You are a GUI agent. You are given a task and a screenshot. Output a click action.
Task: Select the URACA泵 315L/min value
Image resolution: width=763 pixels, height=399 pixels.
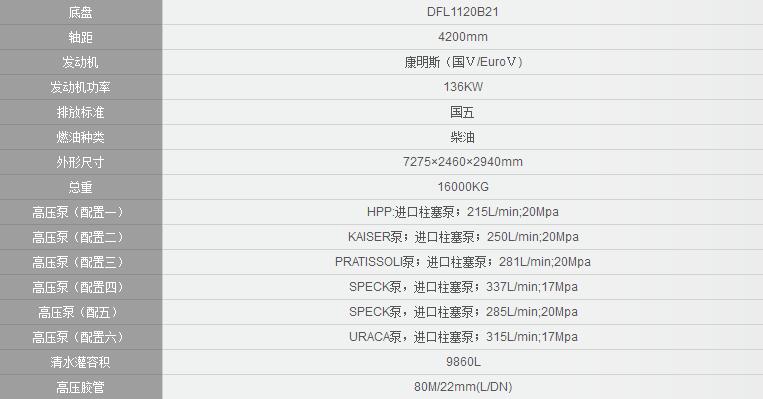coord(463,337)
